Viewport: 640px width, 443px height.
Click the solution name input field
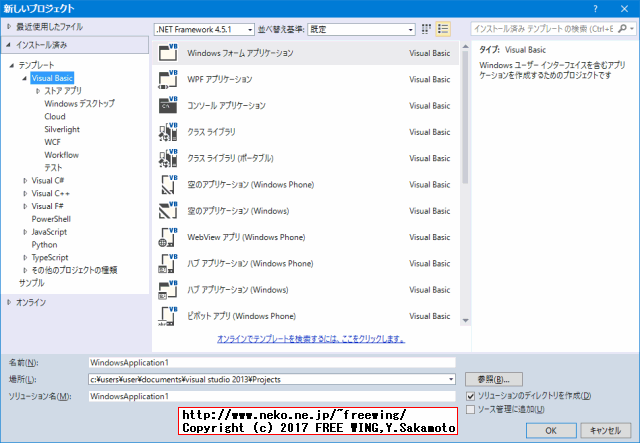(x=272, y=396)
